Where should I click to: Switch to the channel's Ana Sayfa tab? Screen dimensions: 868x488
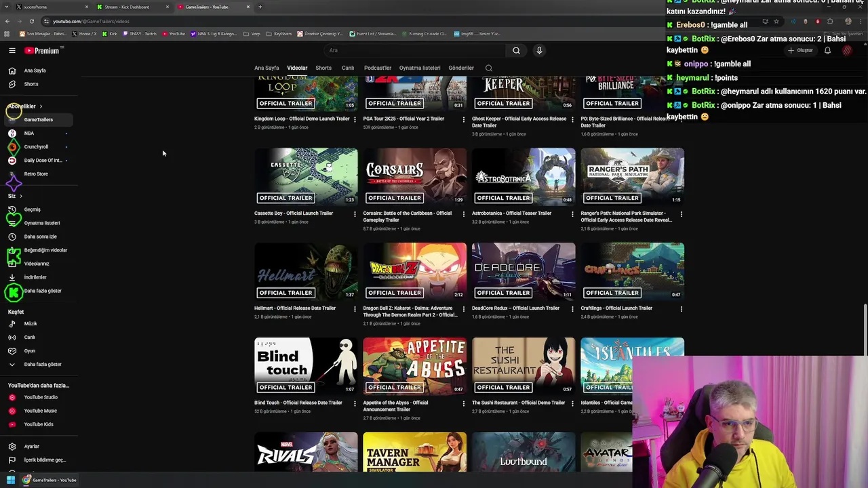pyautogui.click(x=267, y=68)
